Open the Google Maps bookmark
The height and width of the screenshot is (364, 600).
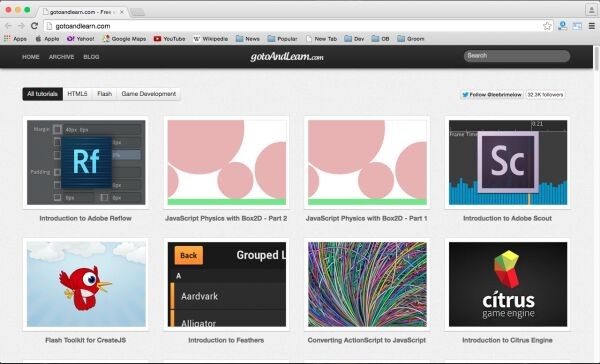tap(125, 39)
